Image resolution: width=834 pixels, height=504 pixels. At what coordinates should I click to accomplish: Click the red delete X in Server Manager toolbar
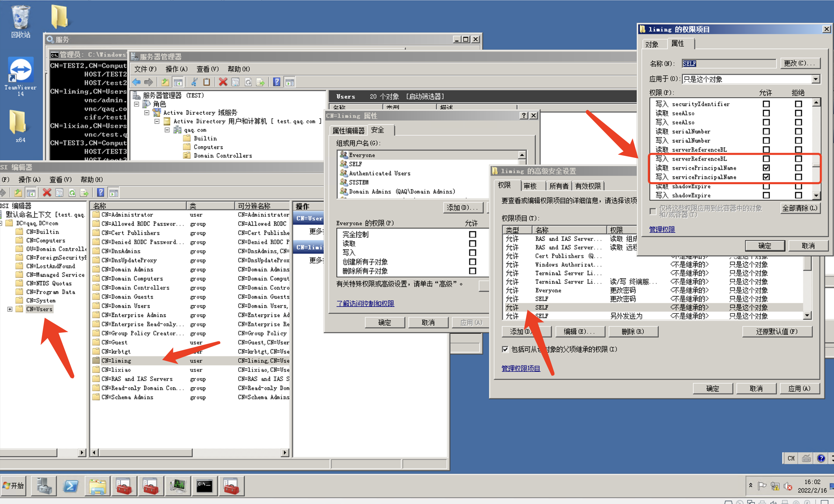[223, 82]
